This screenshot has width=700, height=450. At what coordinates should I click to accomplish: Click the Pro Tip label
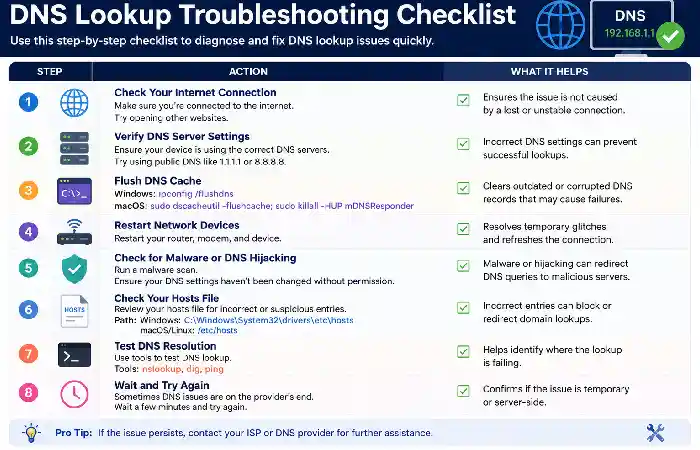[x=73, y=433]
